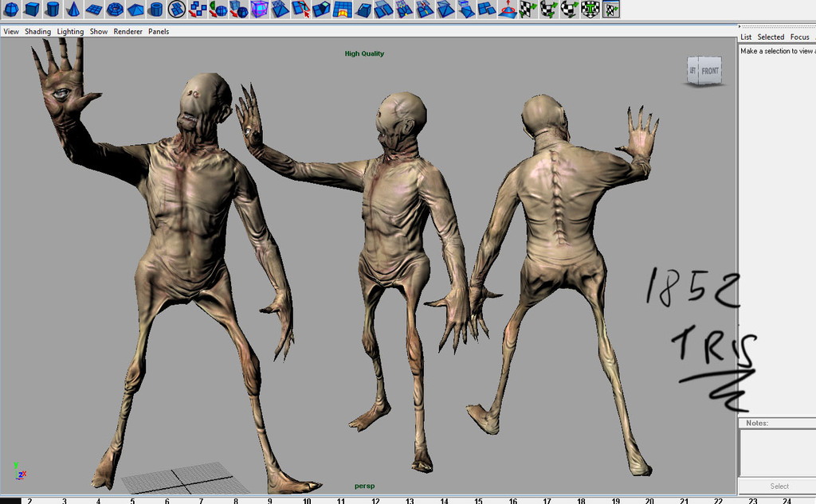Click the FRONT face of the ViewCube
The width and height of the screenshot is (816, 504).
coord(710,71)
